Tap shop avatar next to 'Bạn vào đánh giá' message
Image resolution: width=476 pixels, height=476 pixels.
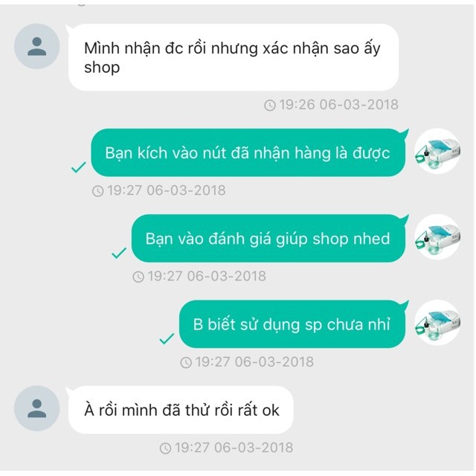(437, 237)
